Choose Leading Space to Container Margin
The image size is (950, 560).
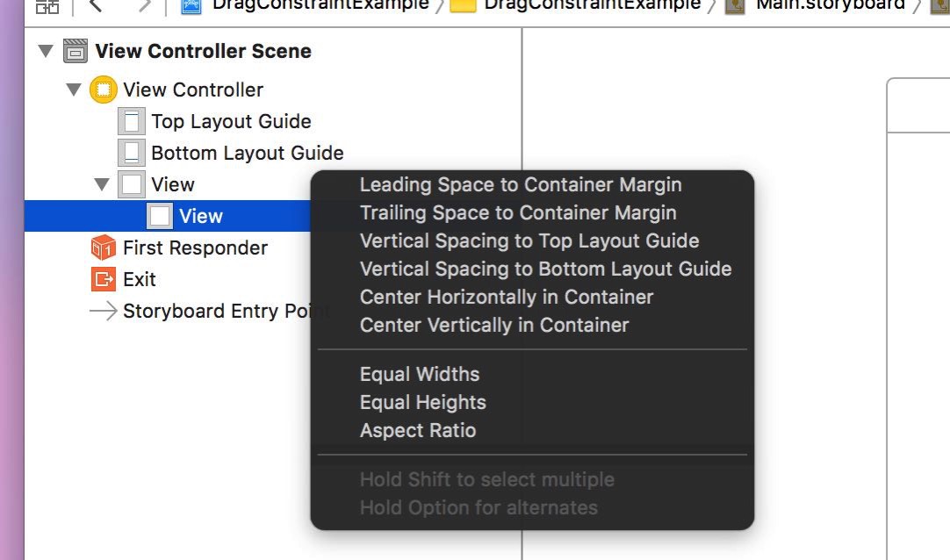pyautogui.click(x=521, y=184)
